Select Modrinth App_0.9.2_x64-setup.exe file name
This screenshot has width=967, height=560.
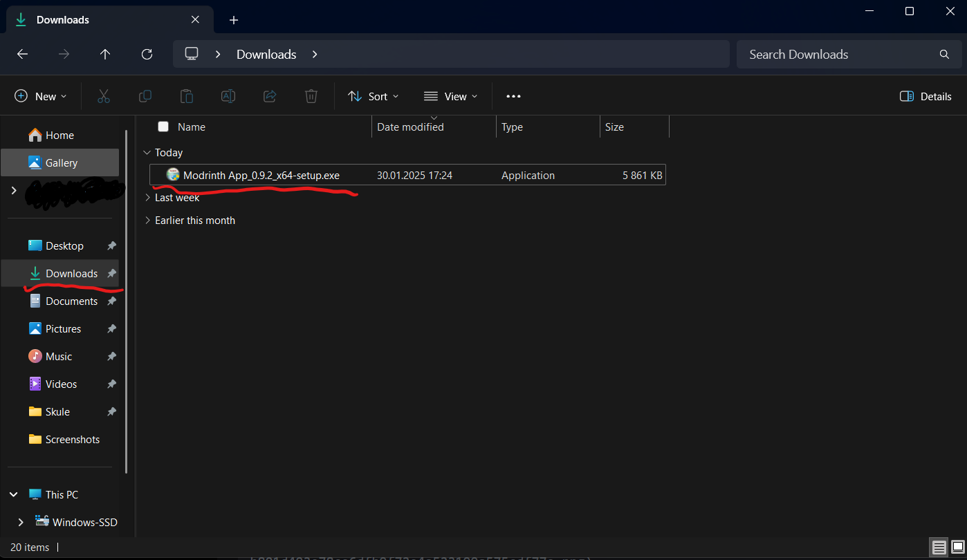pos(261,176)
